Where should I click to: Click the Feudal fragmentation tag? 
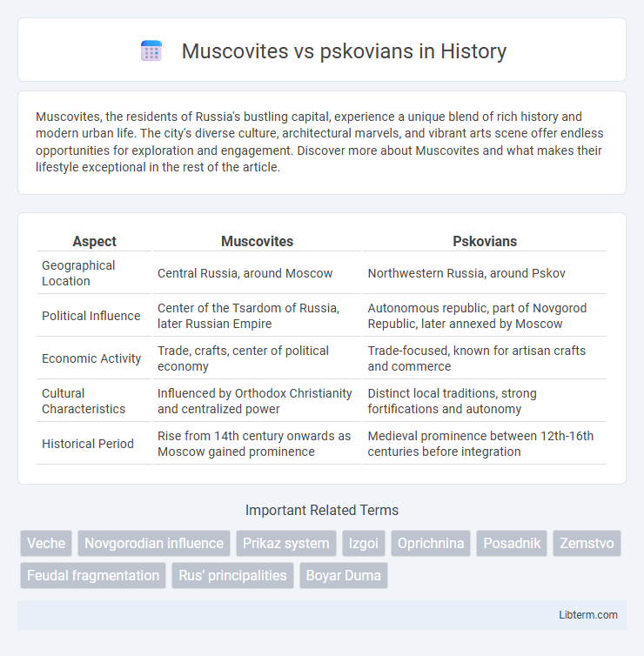point(93,575)
